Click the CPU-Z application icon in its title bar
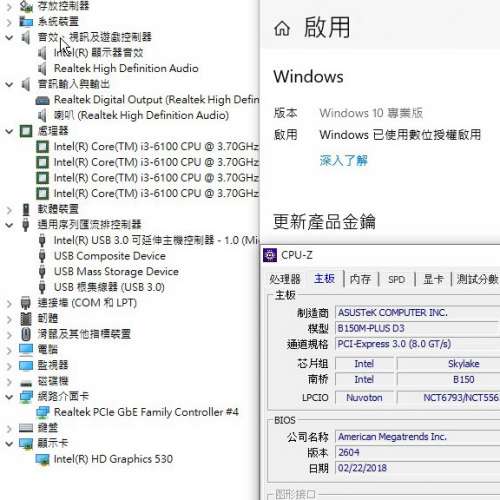The height and width of the screenshot is (500, 500). (x=270, y=255)
